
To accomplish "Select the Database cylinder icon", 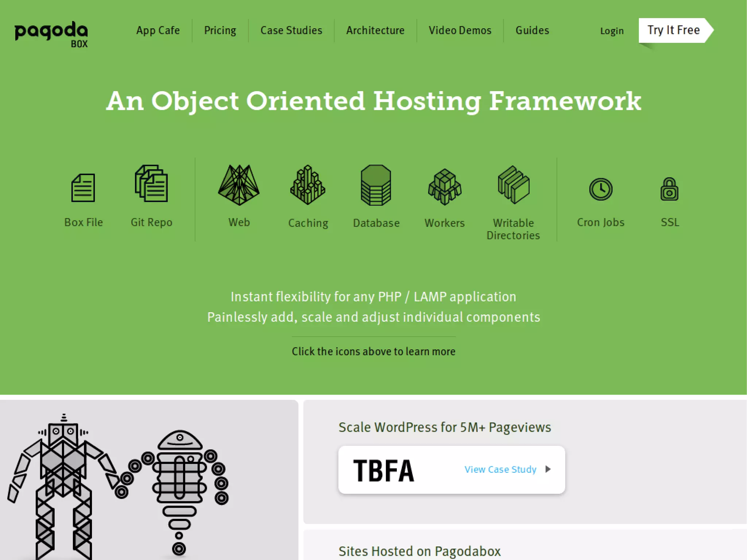I will [376, 185].
